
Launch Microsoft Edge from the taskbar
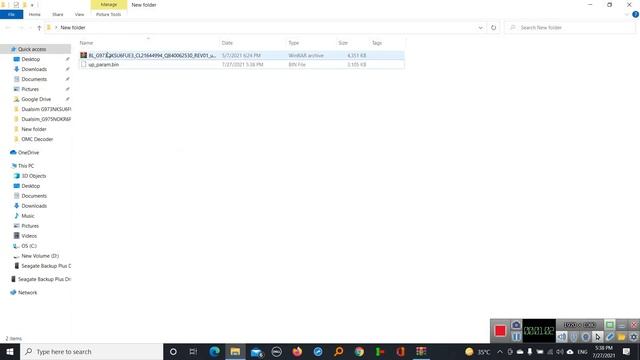tap(214, 351)
